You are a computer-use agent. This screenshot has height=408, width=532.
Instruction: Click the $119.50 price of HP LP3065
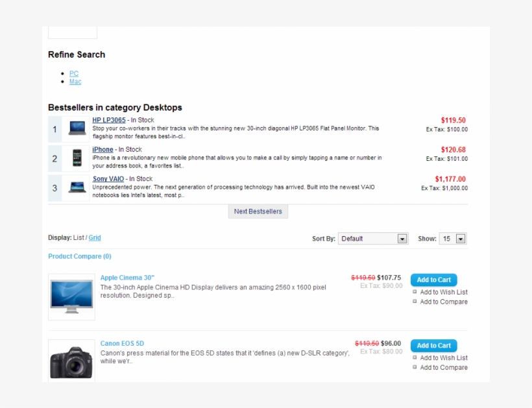(453, 121)
